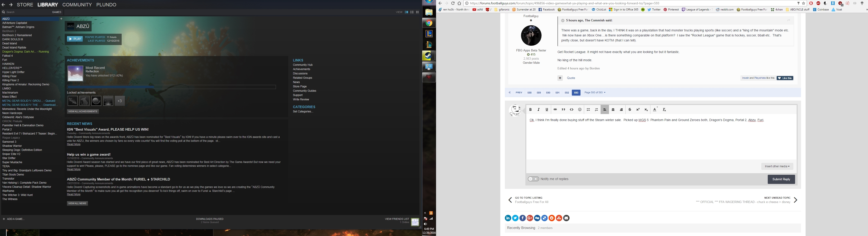This screenshot has height=236, width=868.
Task: Switch Steam library to detail view
Action: (406, 12)
